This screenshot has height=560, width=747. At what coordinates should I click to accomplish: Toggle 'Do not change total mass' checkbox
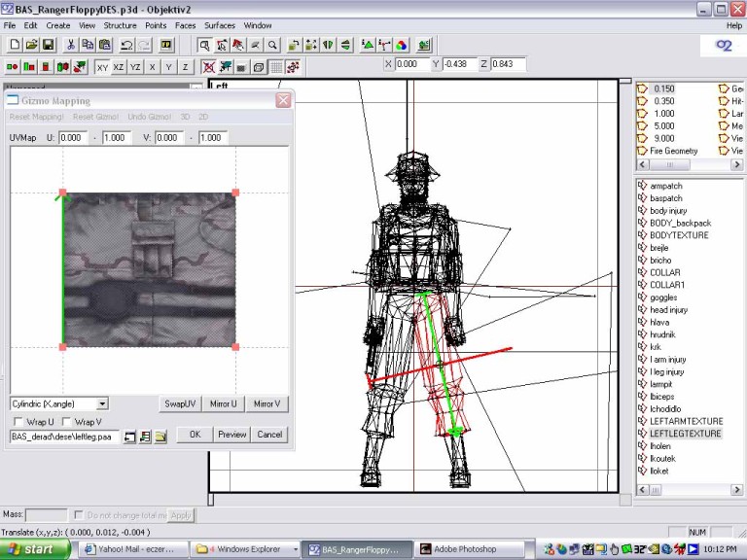(78, 514)
